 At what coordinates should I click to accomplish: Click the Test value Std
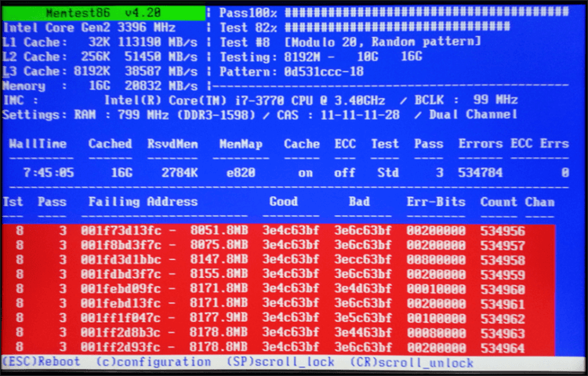[388, 173]
